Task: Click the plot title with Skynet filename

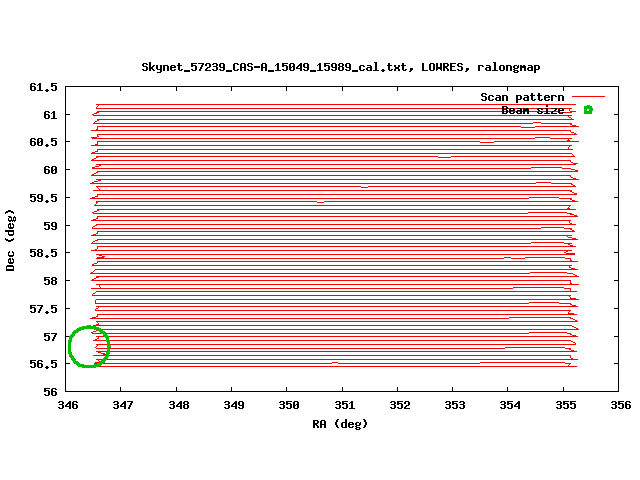Action: tap(341, 67)
